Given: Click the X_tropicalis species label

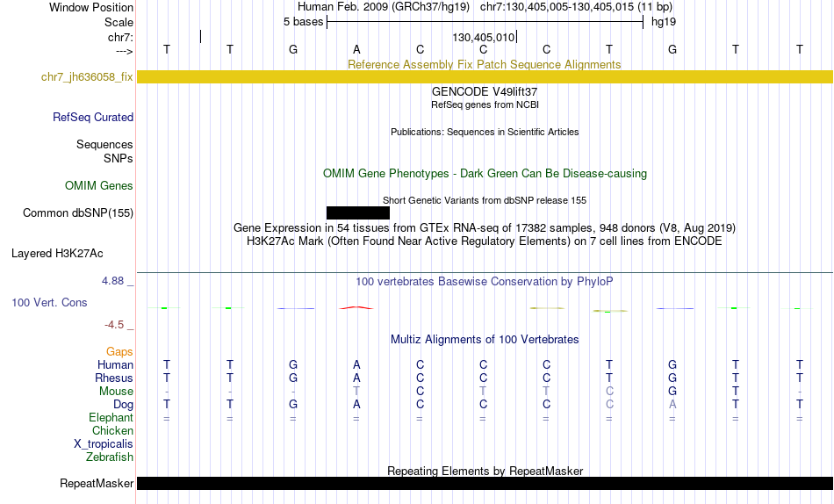Looking at the screenshot, I should pyautogui.click(x=104, y=444).
